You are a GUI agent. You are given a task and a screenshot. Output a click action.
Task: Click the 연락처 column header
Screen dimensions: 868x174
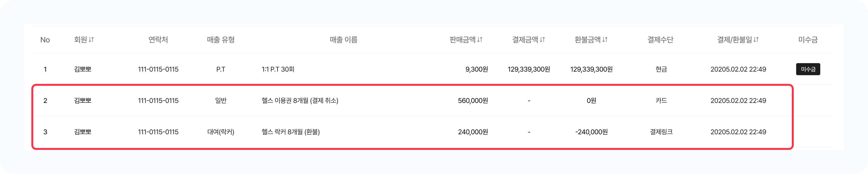(x=158, y=40)
